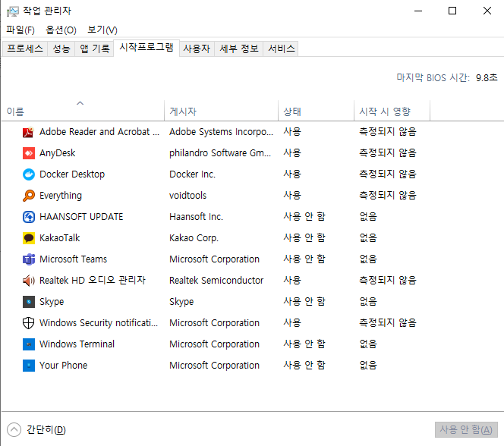The image size is (504, 446).
Task: Click the Docker Desktop whale icon
Action: click(x=28, y=174)
